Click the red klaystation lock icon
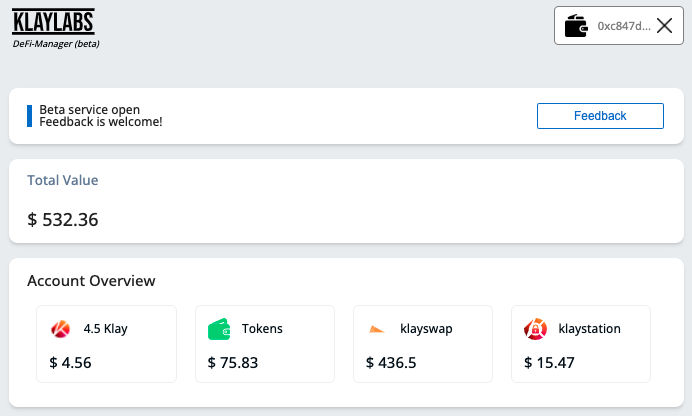Viewport: 692px width, 416px height. coord(535,329)
